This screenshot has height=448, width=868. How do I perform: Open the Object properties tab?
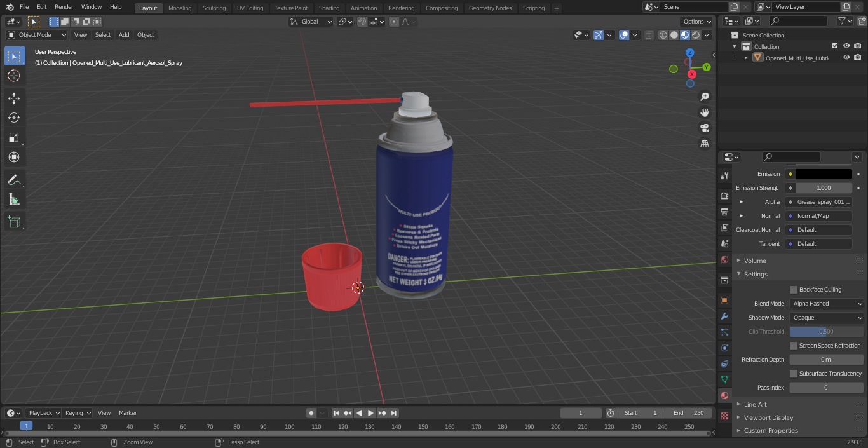724,300
